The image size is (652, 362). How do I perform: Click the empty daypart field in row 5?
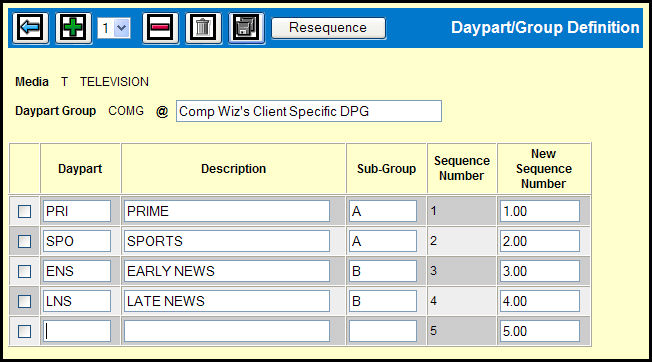(77, 331)
